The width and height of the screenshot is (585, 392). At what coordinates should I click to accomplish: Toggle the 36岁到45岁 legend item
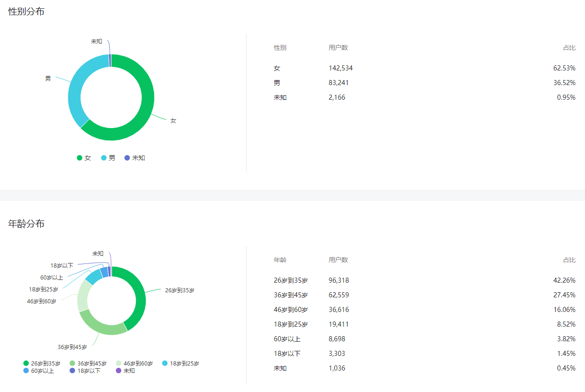(88, 364)
